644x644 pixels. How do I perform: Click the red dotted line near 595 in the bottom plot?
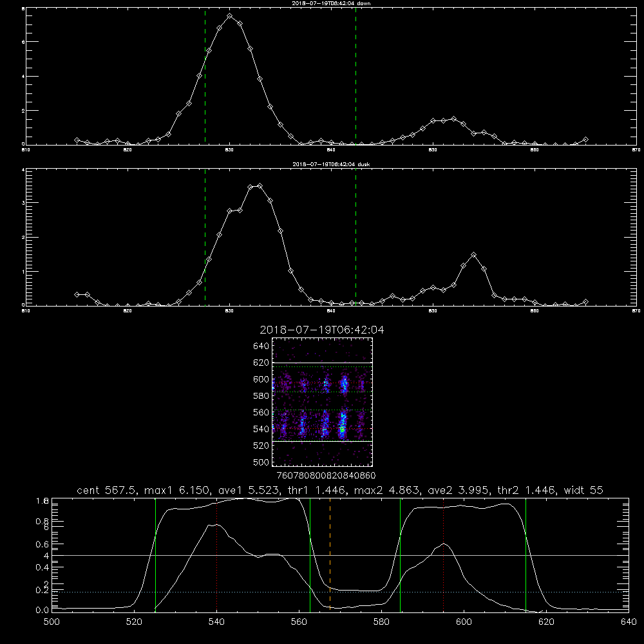coord(443,555)
